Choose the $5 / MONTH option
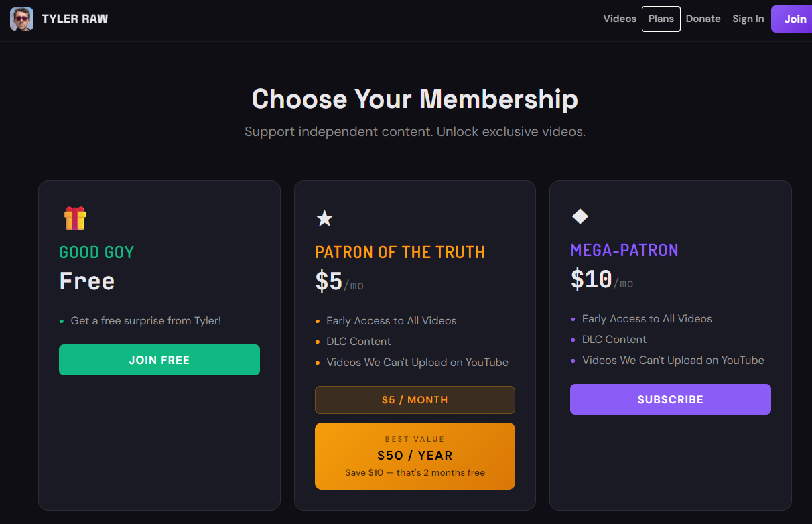Screen dimensions: 812x524 (x=415, y=400)
